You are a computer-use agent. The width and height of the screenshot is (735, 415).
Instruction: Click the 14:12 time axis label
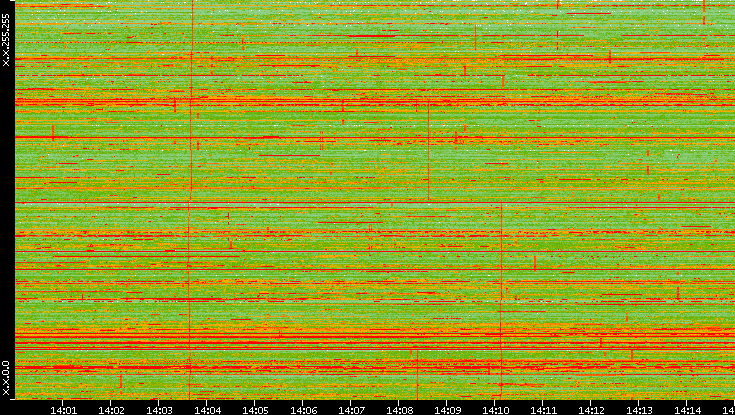(x=592, y=410)
